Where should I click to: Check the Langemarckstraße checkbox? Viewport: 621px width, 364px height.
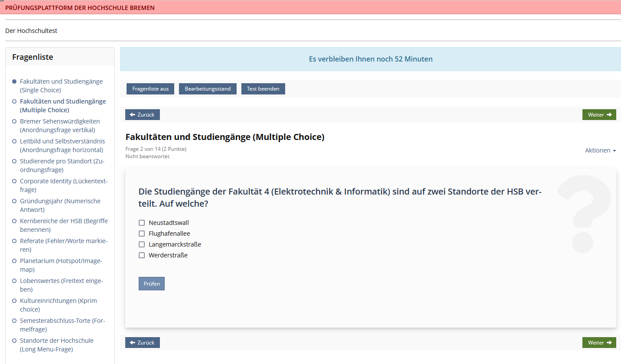(142, 244)
